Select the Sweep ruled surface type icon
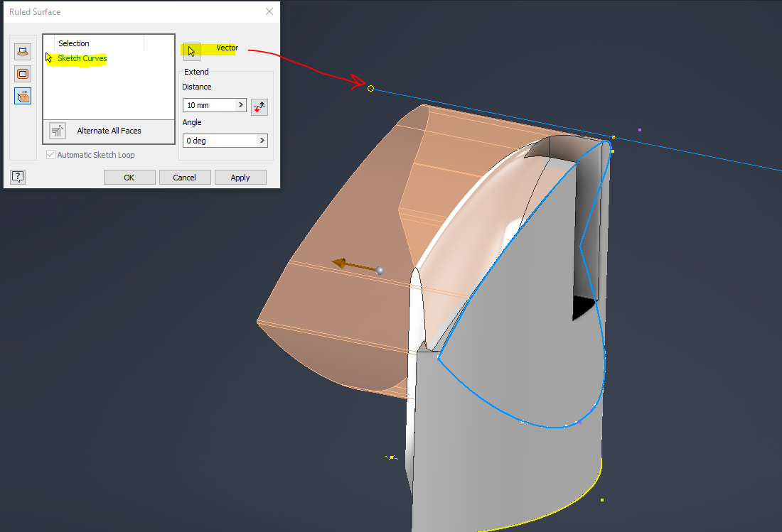 point(23,96)
